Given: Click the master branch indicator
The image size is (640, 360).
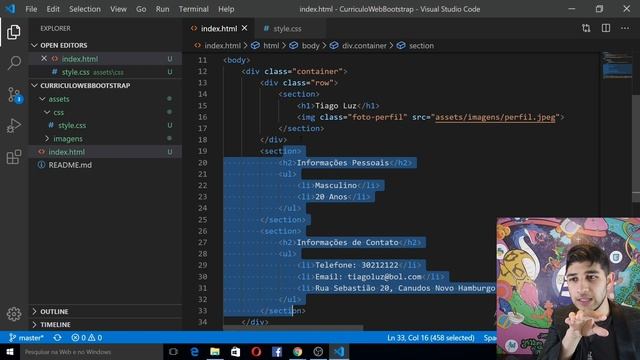Looking at the screenshot, I should point(27,338).
